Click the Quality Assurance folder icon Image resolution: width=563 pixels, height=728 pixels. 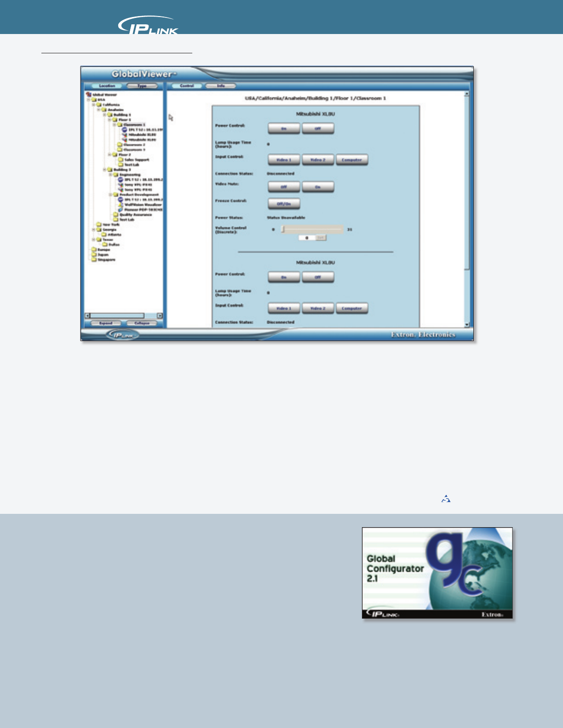click(115, 214)
